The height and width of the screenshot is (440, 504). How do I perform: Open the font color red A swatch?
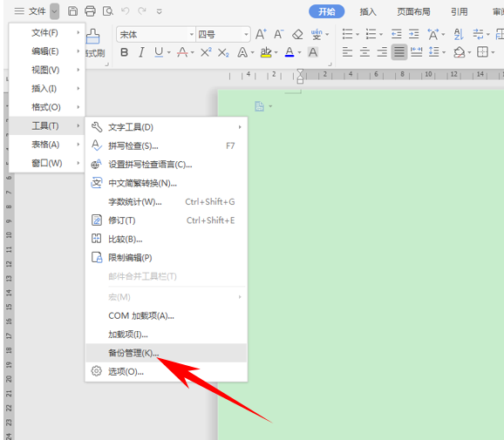(x=289, y=52)
